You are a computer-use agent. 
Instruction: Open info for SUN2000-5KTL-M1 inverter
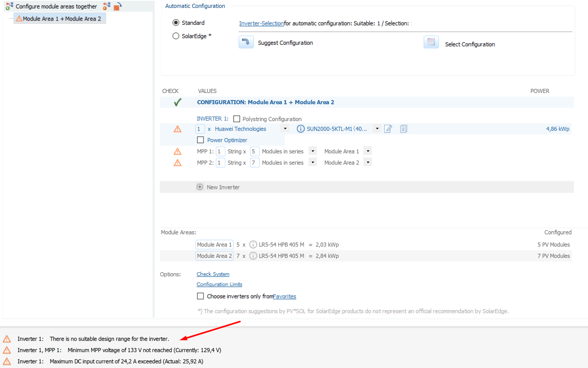(300, 129)
